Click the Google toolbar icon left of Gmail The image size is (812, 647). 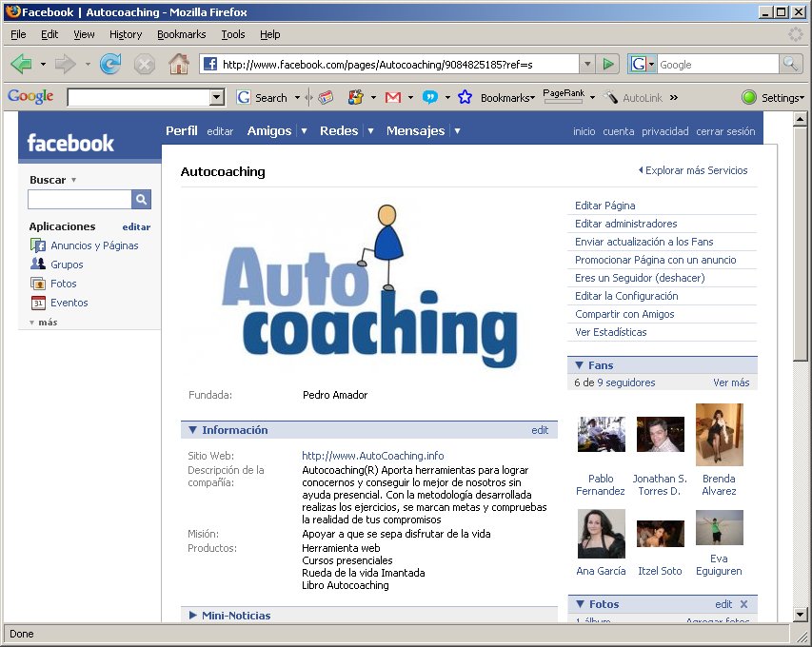tap(356, 97)
